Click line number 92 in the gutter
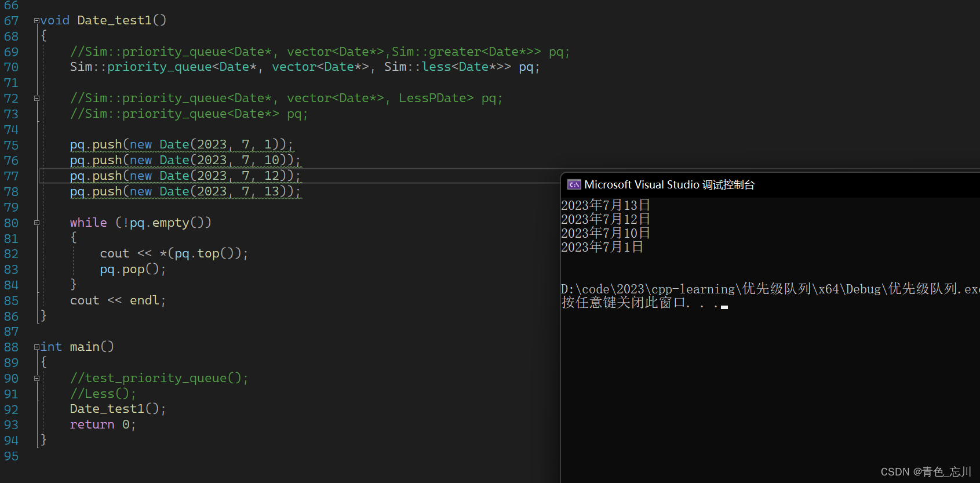 [x=11, y=409]
